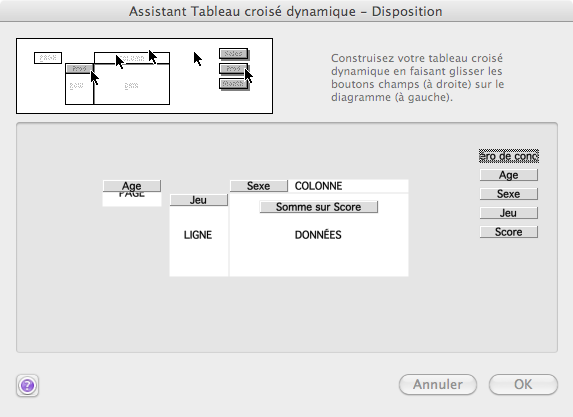
Task: Open the purple help question-mark icon
Action: 27,385
